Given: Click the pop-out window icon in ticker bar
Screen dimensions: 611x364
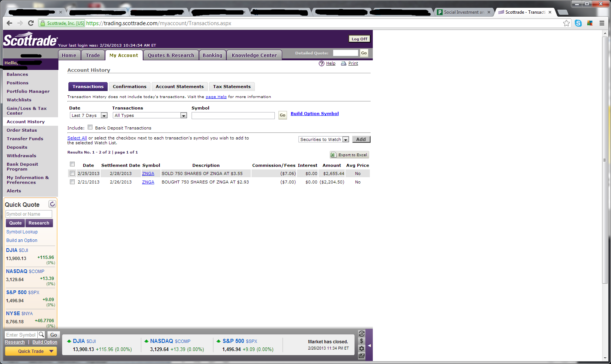Looking at the screenshot, I should (362, 356).
